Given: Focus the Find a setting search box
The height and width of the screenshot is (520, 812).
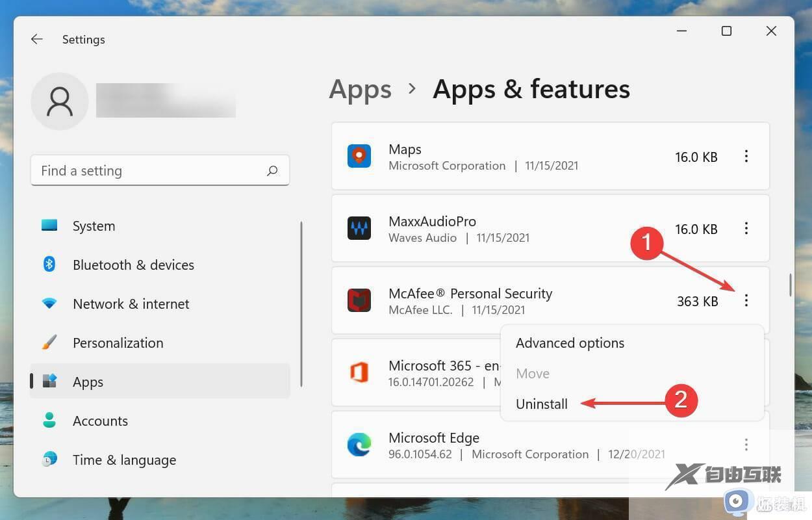Looking at the screenshot, I should [149, 171].
